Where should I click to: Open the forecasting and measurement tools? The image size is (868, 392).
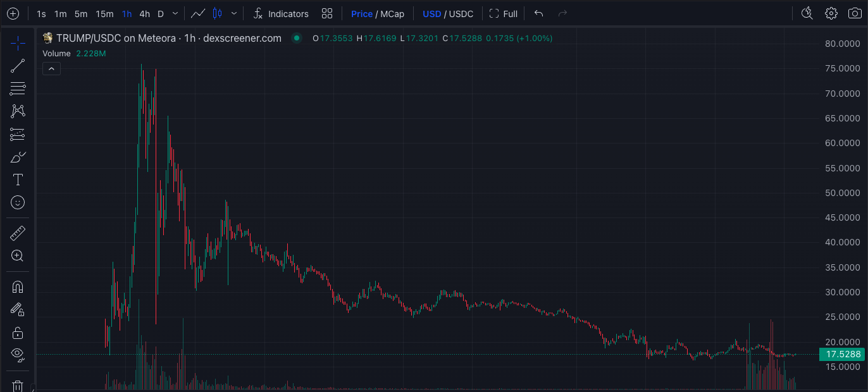(18, 134)
